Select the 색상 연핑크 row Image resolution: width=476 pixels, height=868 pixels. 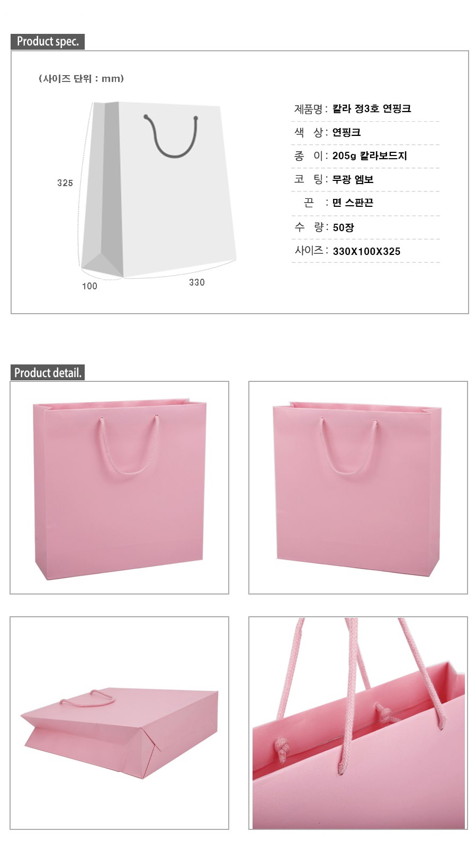coord(365,132)
